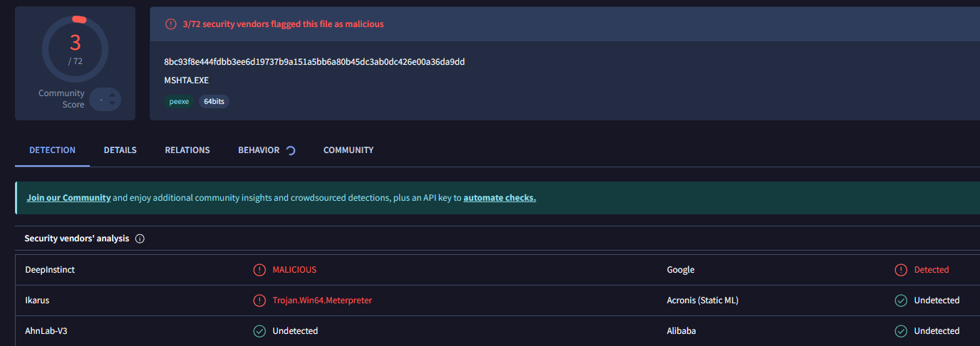Image resolution: width=980 pixels, height=346 pixels.
Task: Click the Alibaba vendor name
Action: [681, 331]
